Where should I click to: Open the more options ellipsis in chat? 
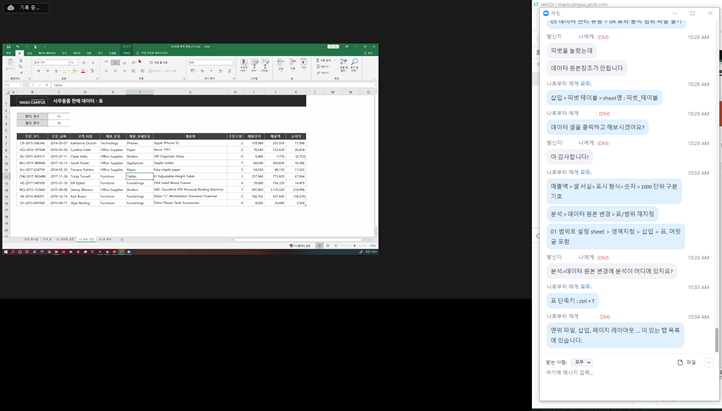point(711,362)
